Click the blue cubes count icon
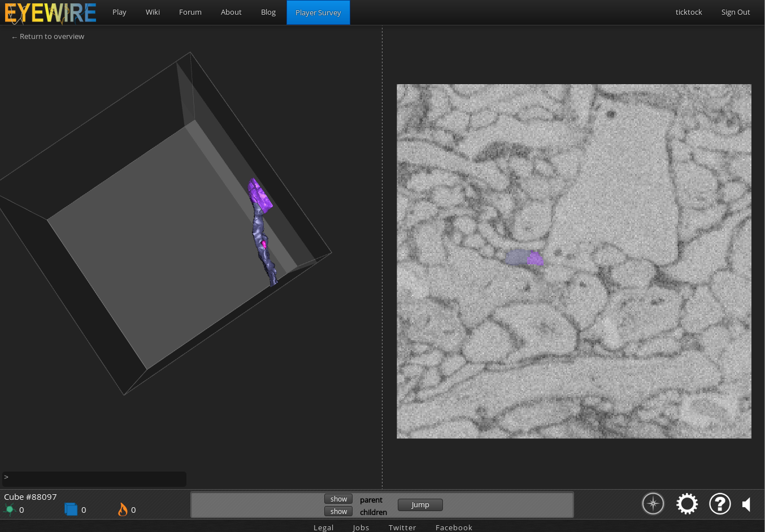Viewport: 765px width, 532px height. [71, 509]
